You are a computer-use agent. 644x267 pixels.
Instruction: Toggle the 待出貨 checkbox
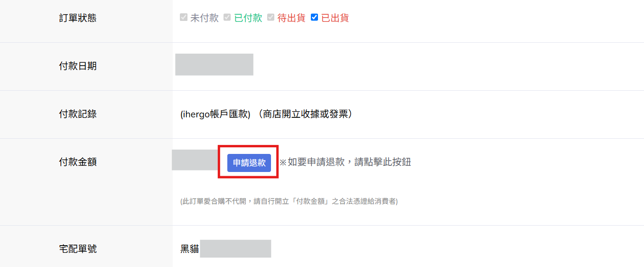[271, 18]
